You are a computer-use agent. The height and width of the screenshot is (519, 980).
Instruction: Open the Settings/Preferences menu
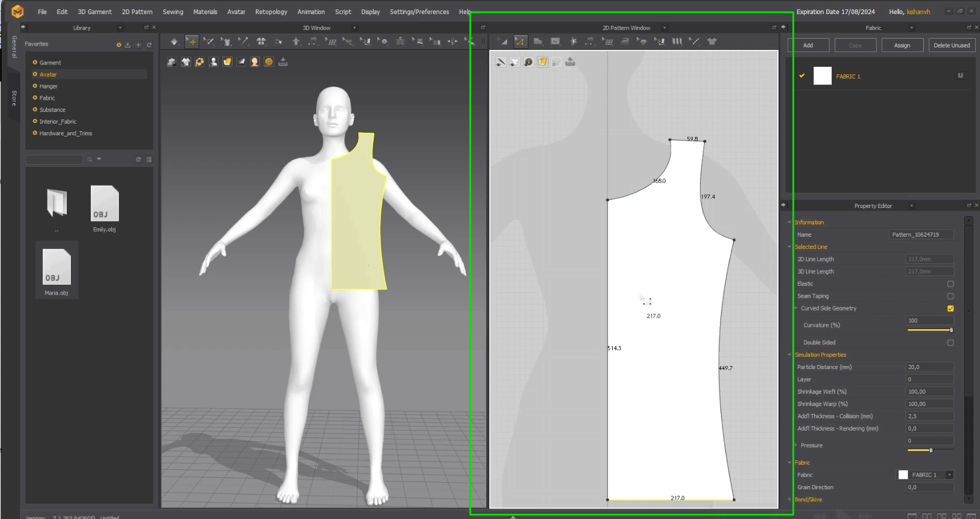click(x=419, y=12)
